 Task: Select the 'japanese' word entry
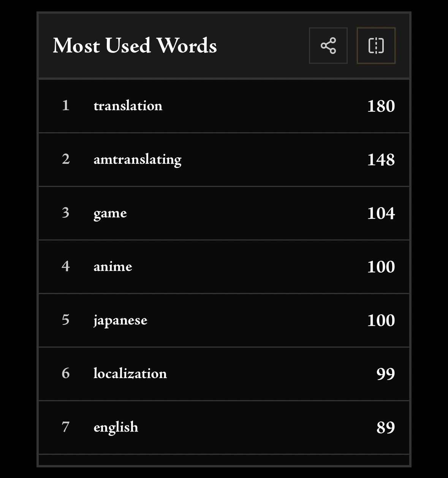coord(120,320)
